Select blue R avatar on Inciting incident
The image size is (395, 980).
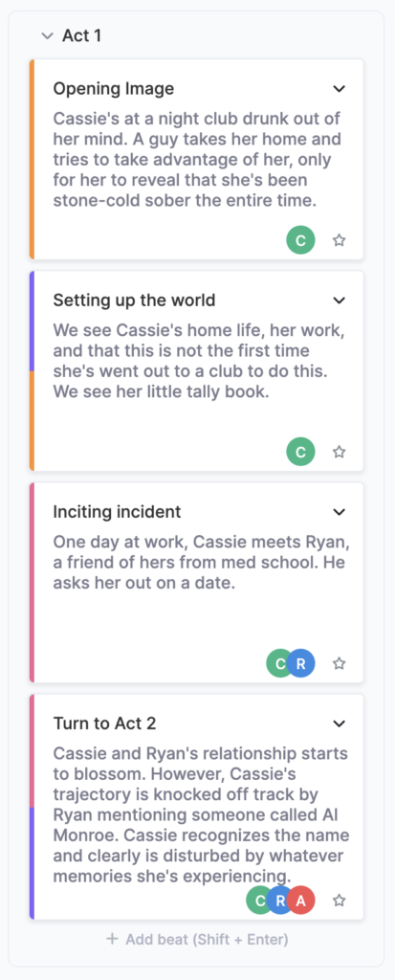coord(300,664)
